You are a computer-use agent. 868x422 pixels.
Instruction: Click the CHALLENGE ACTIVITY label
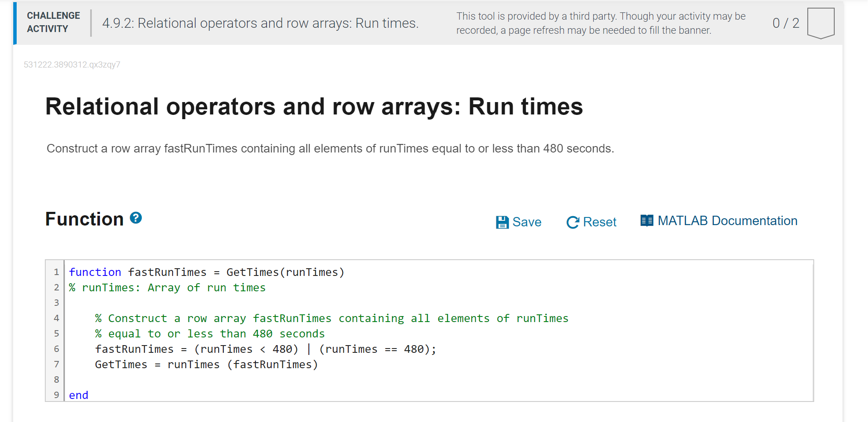[53, 22]
